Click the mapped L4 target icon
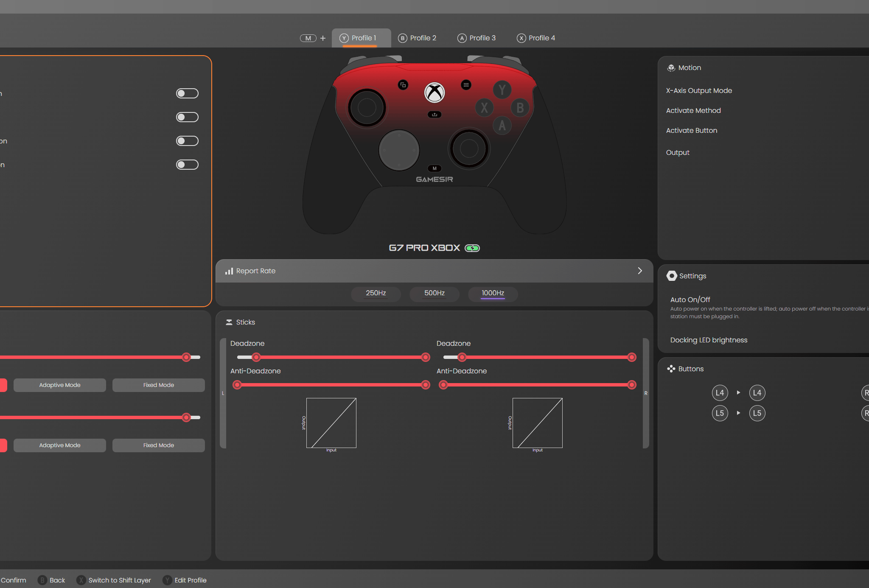 [x=757, y=393]
